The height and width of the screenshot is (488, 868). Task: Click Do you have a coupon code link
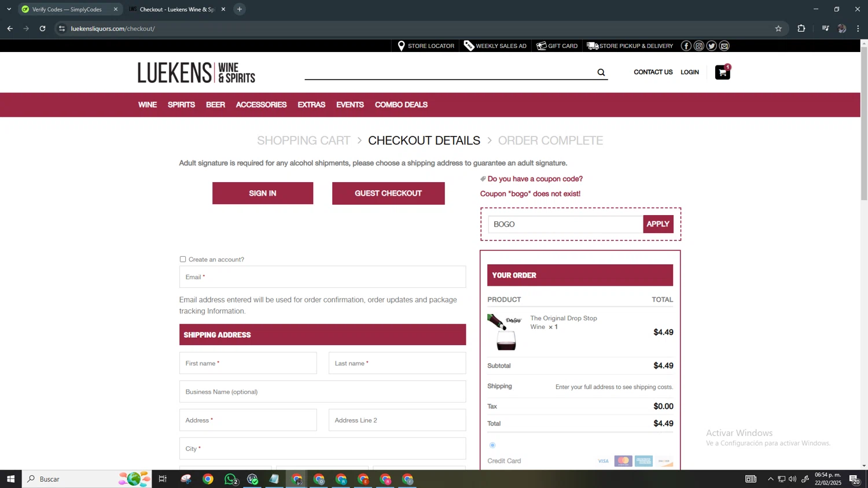pyautogui.click(x=535, y=179)
